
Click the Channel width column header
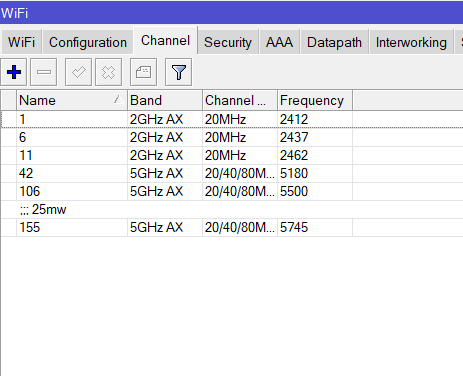click(240, 100)
